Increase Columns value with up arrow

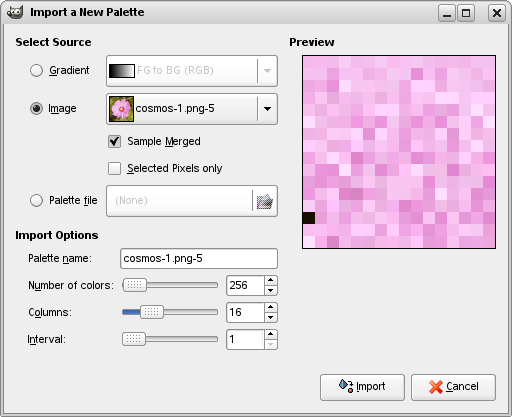tap(271, 307)
